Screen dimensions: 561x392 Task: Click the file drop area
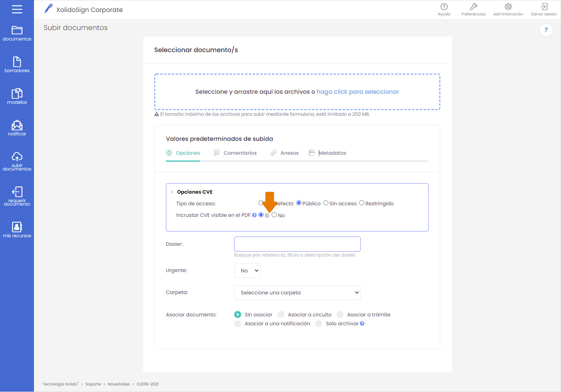[297, 92]
